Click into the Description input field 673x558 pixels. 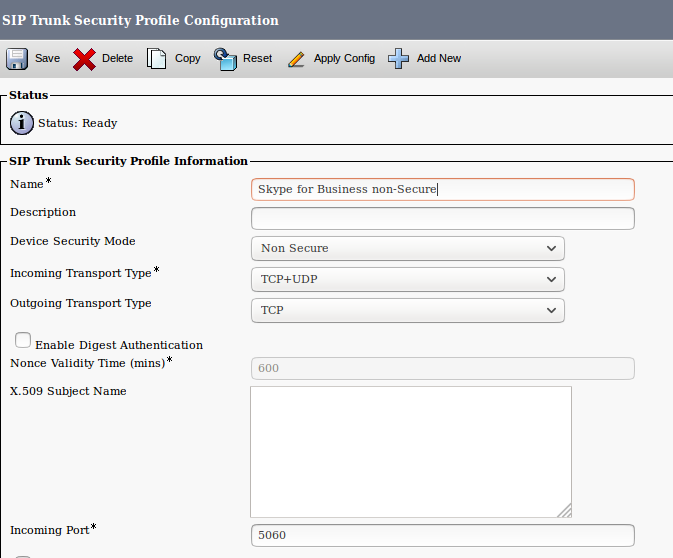click(443, 218)
